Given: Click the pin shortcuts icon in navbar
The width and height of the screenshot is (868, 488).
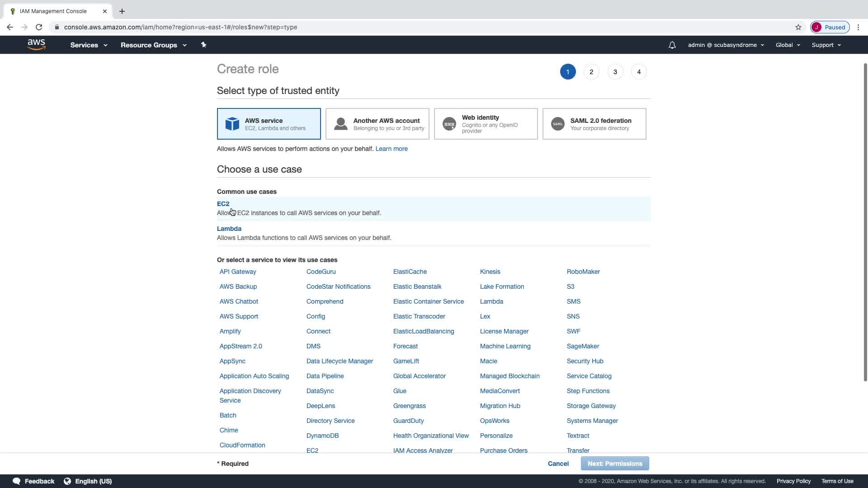Looking at the screenshot, I should 203,45.
